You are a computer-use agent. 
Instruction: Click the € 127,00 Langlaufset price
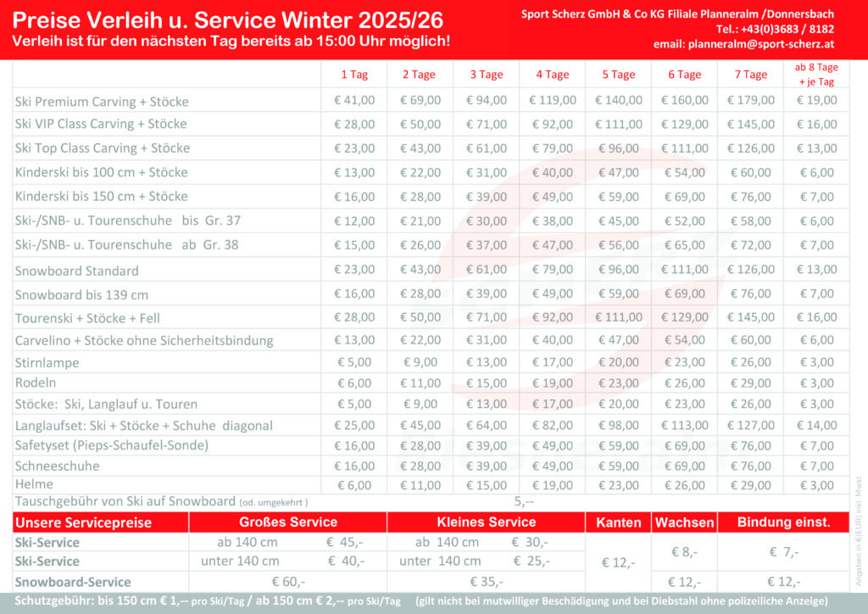coord(750,426)
